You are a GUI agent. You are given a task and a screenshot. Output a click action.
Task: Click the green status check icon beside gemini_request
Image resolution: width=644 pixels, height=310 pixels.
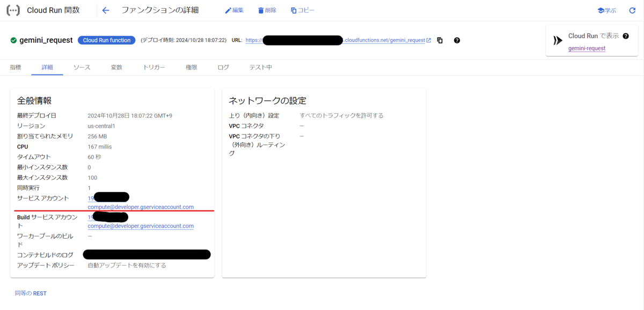click(x=13, y=40)
